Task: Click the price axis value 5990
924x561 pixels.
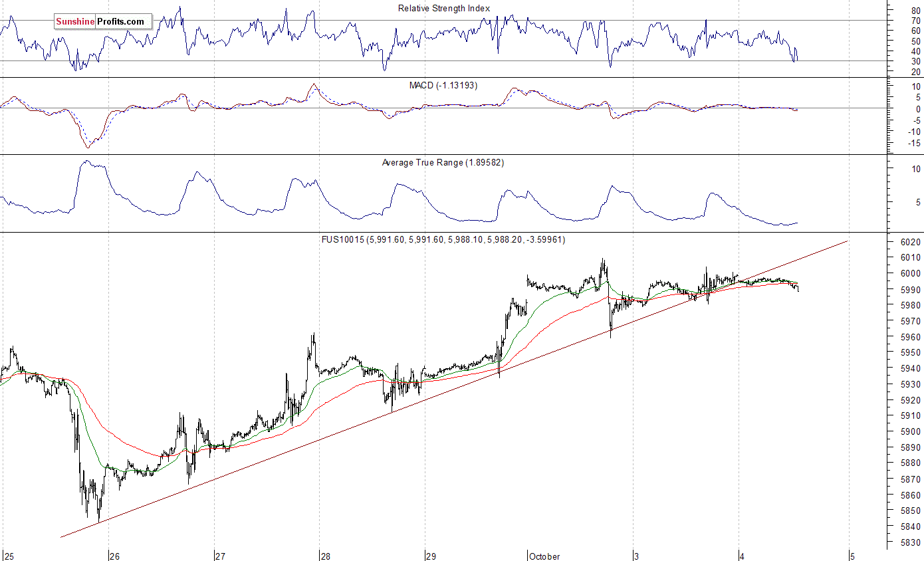Action: pos(911,290)
